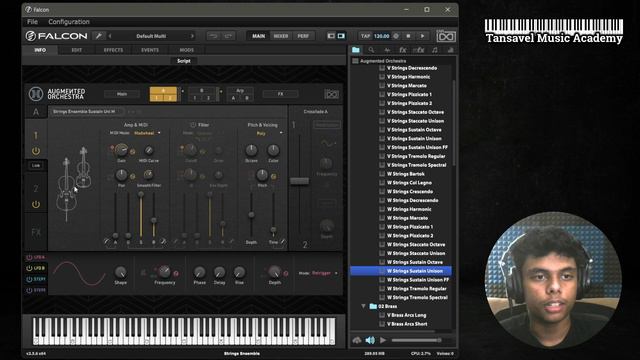This screenshot has height=360, width=640.
Task: Toggle the preview speaker icon
Action: pos(370,340)
